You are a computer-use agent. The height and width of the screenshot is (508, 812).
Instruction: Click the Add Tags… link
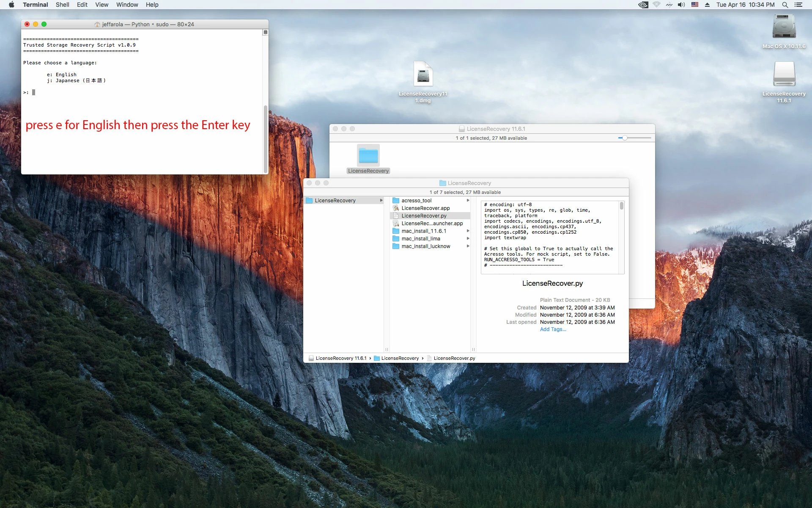(553, 329)
